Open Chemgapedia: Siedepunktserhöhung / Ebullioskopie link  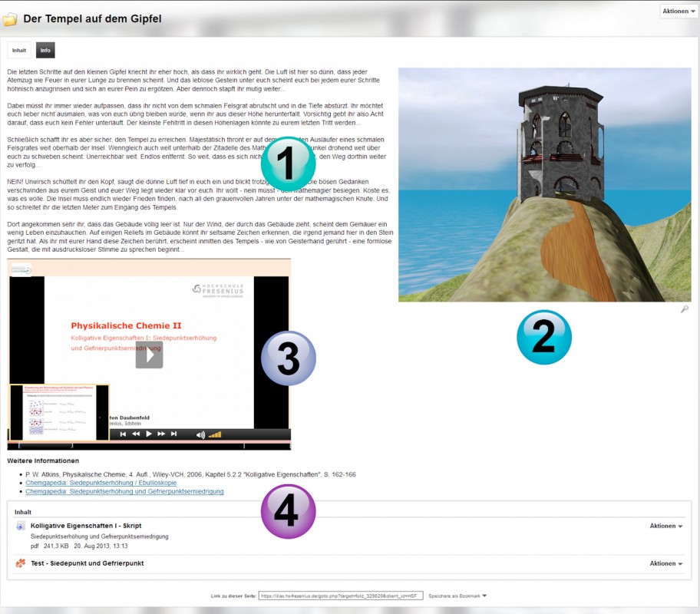pyautogui.click(x=101, y=483)
